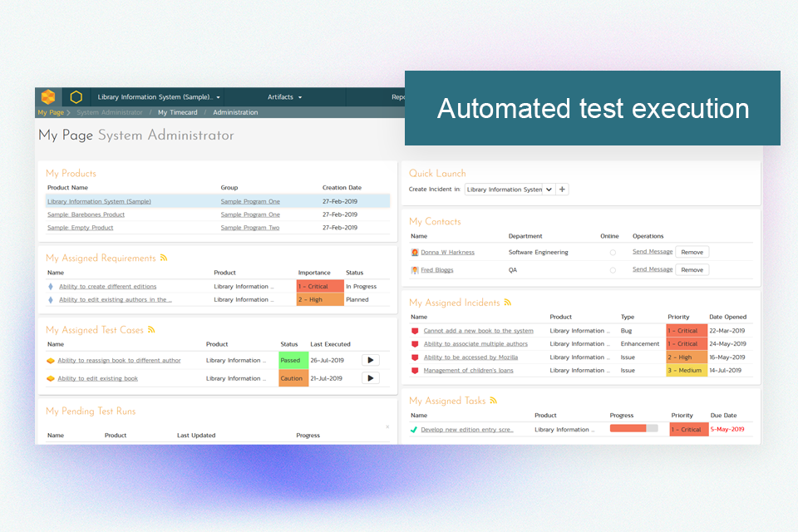Screen dimensions: 798x532
Task: Send Message to Donna W Harkness
Action: pos(653,252)
